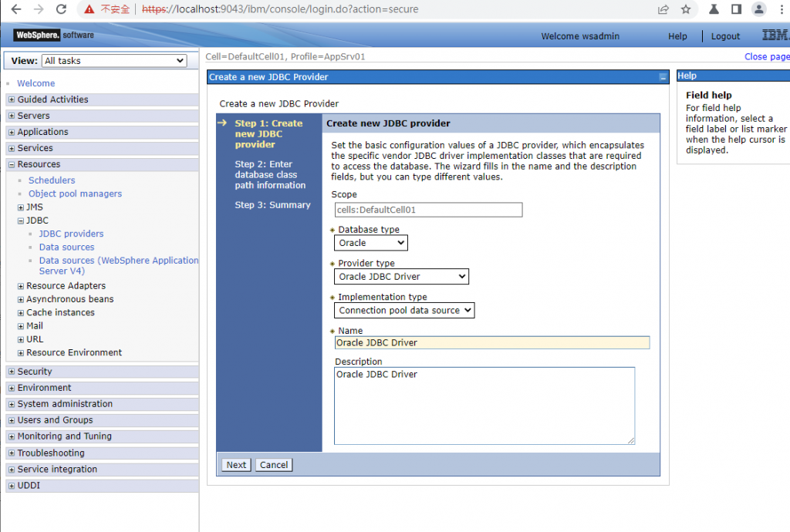Open the Data sources link
The height and width of the screenshot is (532, 790).
(66, 247)
